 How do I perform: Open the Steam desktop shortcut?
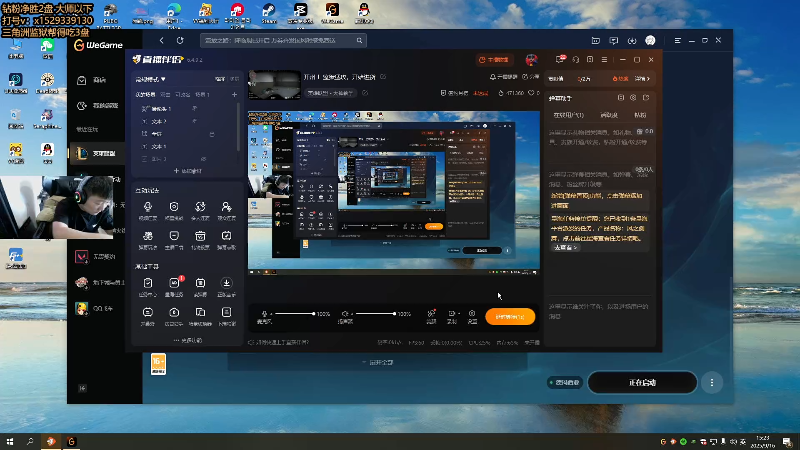269,13
